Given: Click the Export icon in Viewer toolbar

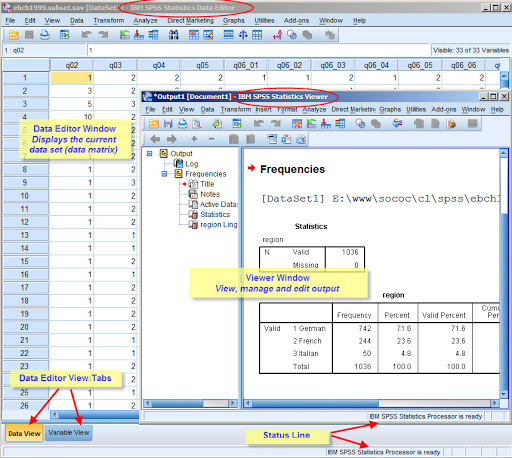Looking at the screenshot, I should [217, 124].
